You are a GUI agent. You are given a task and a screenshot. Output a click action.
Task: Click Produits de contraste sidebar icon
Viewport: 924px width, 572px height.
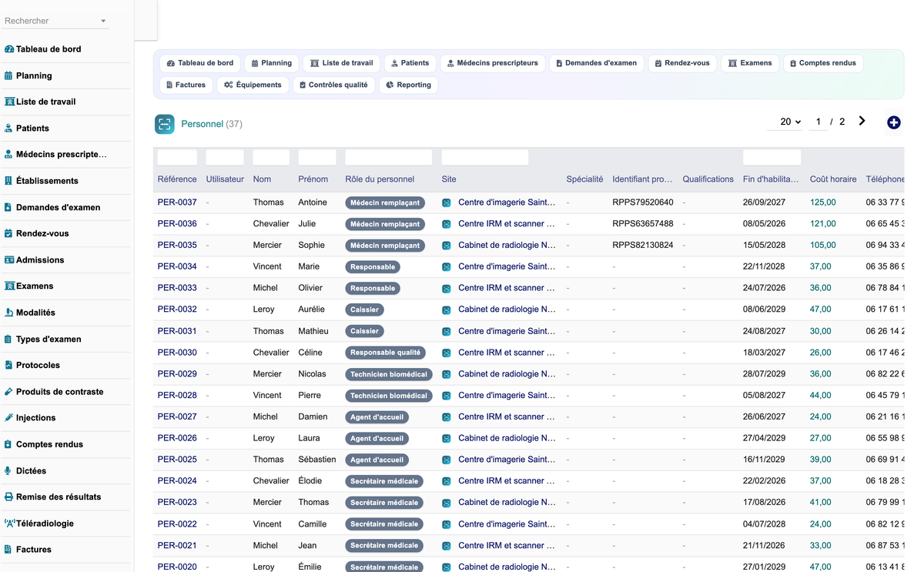(8, 392)
